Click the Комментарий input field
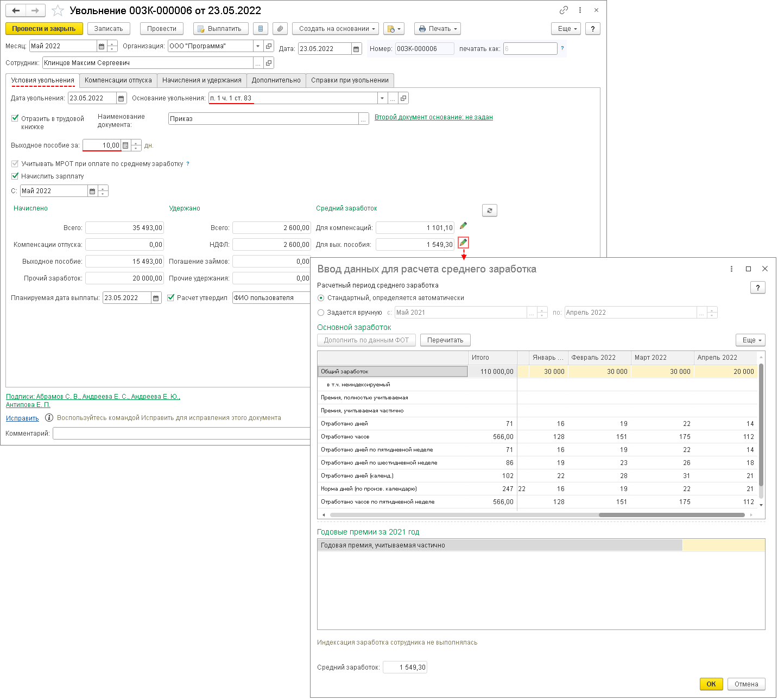778x700 pixels. click(181, 434)
